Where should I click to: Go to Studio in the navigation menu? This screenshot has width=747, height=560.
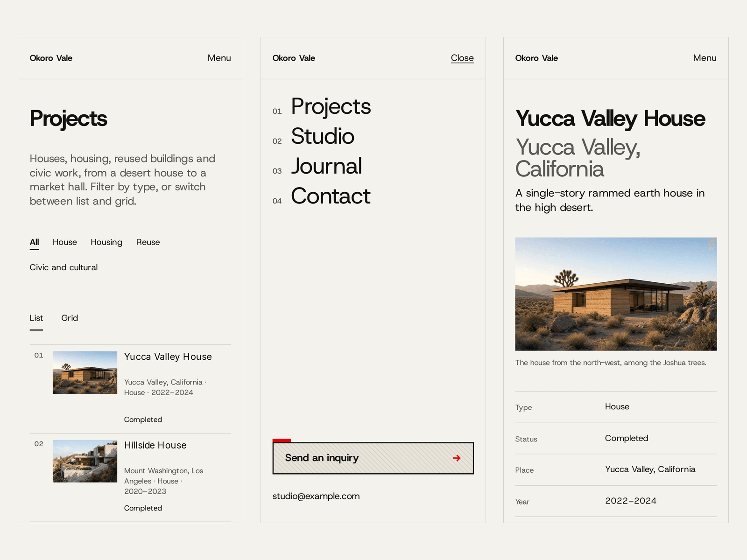[323, 136]
